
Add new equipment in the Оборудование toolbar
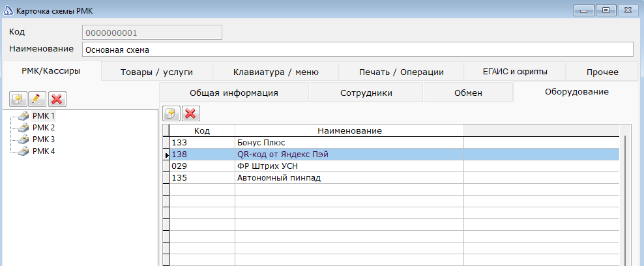pyautogui.click(x=171, y=113)
